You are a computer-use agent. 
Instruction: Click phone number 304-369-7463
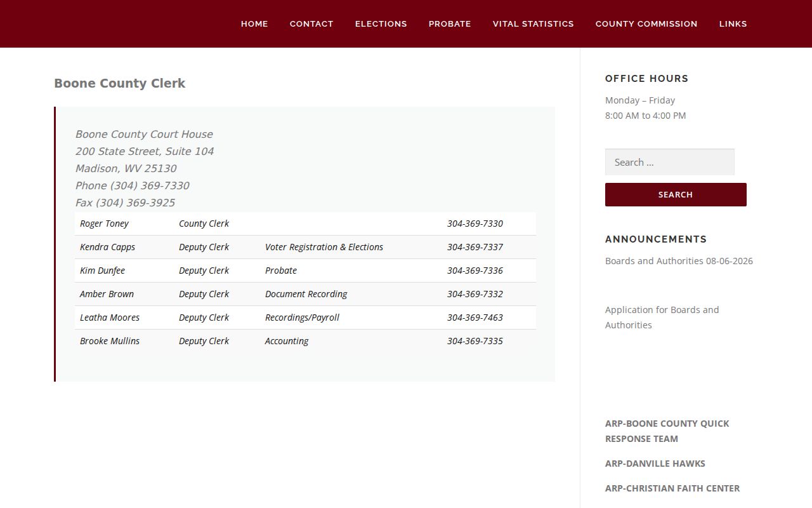point(475,317)
